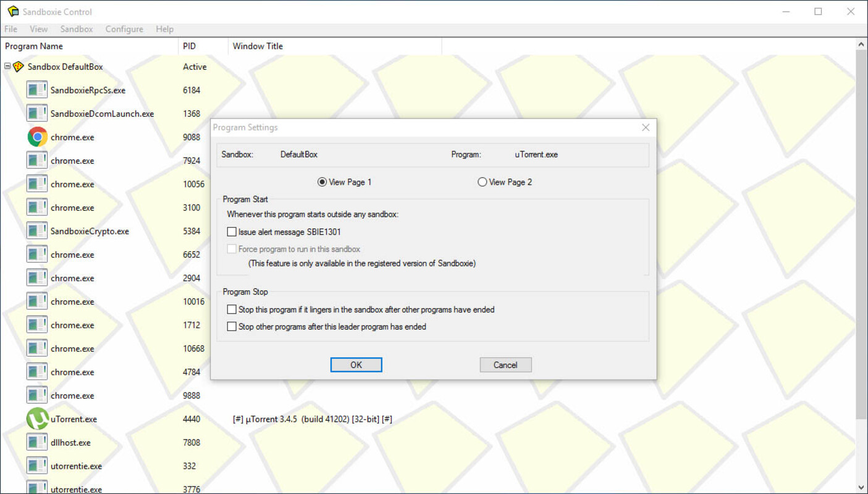Select the View Page 2 radio button

482,182
